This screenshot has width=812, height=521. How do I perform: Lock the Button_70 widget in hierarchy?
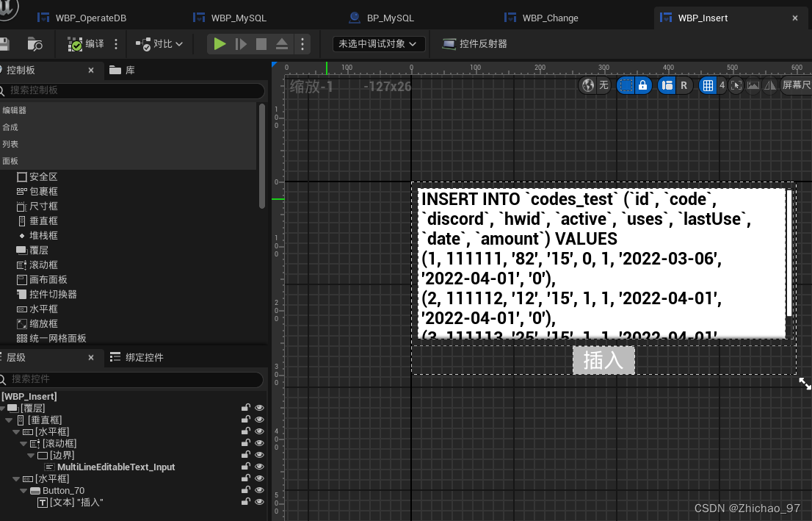coord(246,490)
